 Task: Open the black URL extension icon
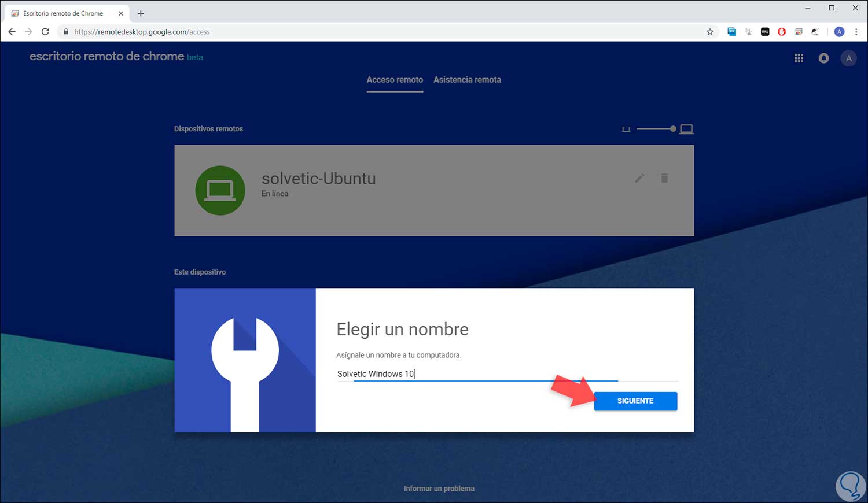pyautogui.click(x=765, y=32)
